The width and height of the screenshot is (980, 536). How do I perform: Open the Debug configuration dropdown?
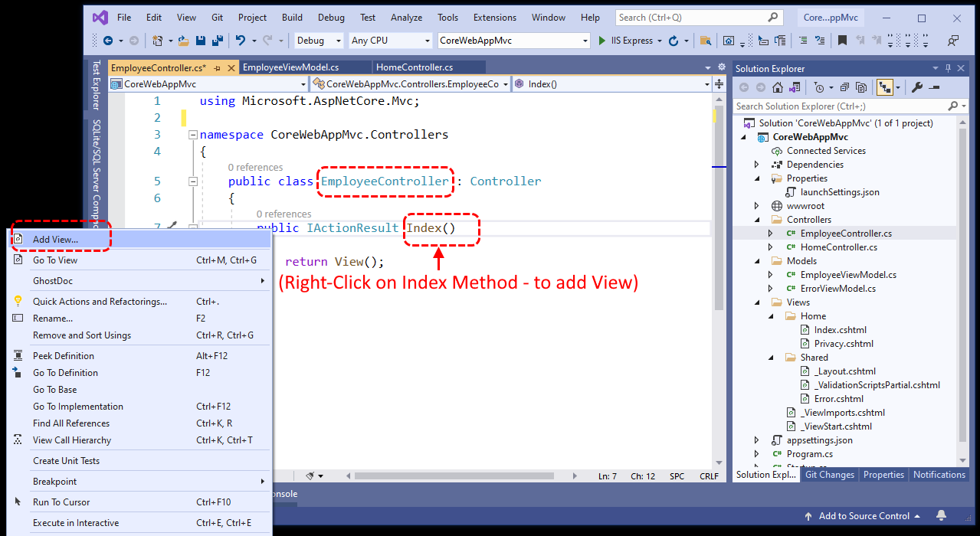(x=318, y=40)
